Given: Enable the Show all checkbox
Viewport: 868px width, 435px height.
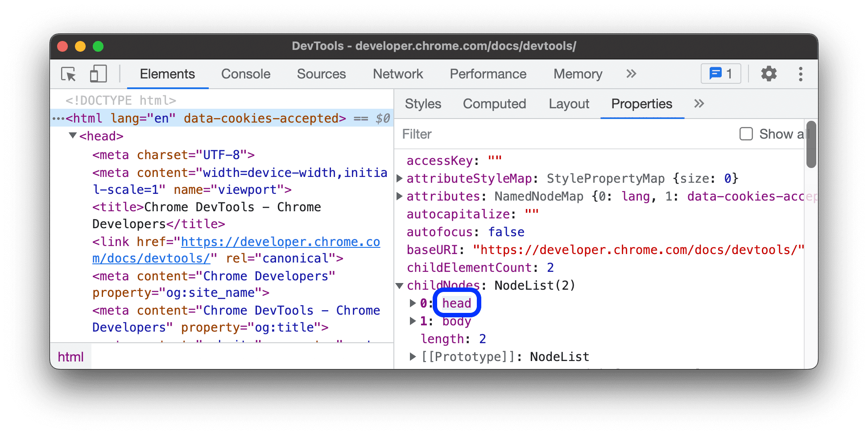Looking at the screenshot, I should pyautogui.click(x=746, y=134).
